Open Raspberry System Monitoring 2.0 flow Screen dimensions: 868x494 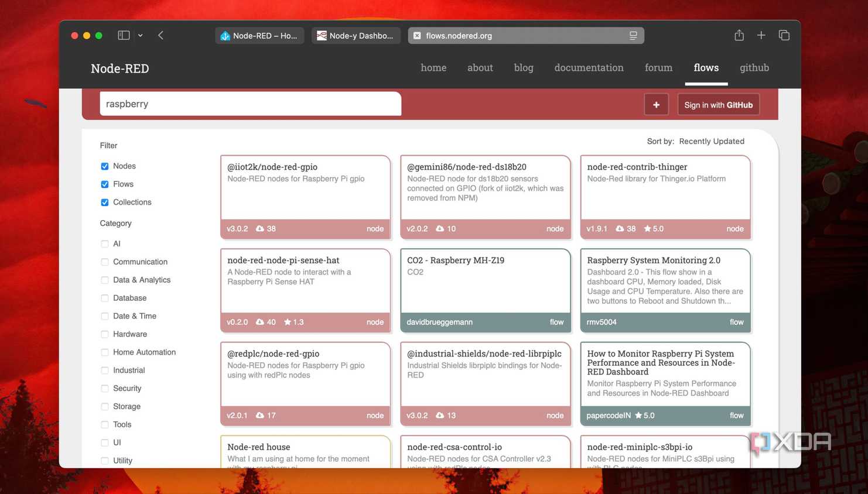(x=665, y=290)
